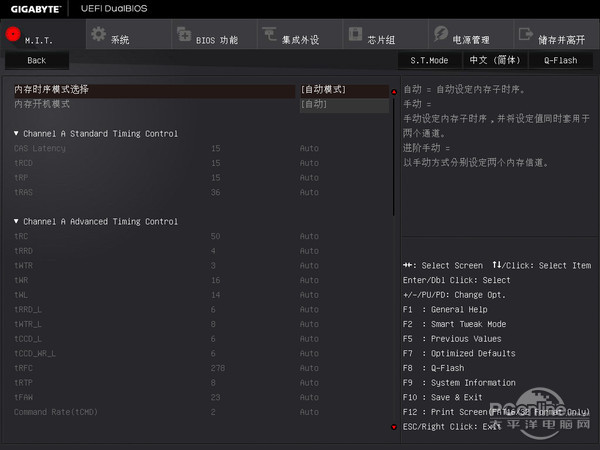Viewport: 600px width, 450px height.
Task: Change language via 中文 (简体) button
Action: [493, 60]
